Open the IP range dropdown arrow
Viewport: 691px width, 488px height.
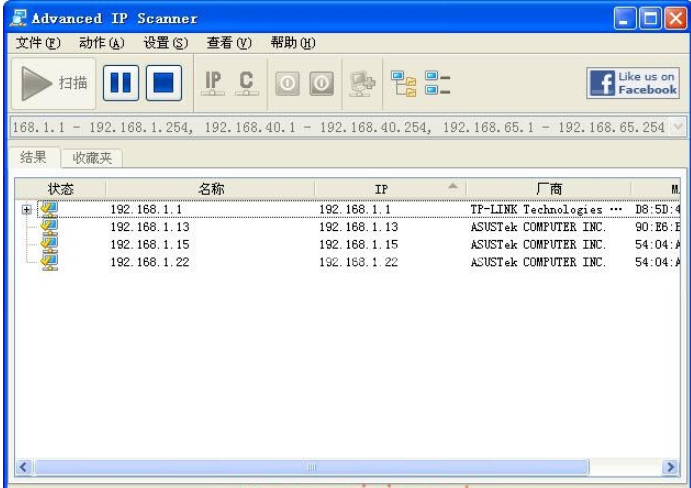click(678, 127)
